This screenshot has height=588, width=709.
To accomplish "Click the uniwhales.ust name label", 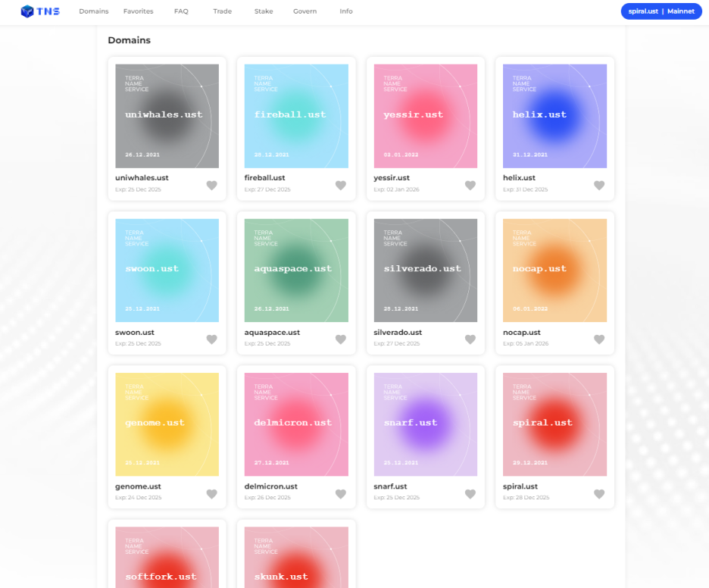I will click(x=142, y=178).
